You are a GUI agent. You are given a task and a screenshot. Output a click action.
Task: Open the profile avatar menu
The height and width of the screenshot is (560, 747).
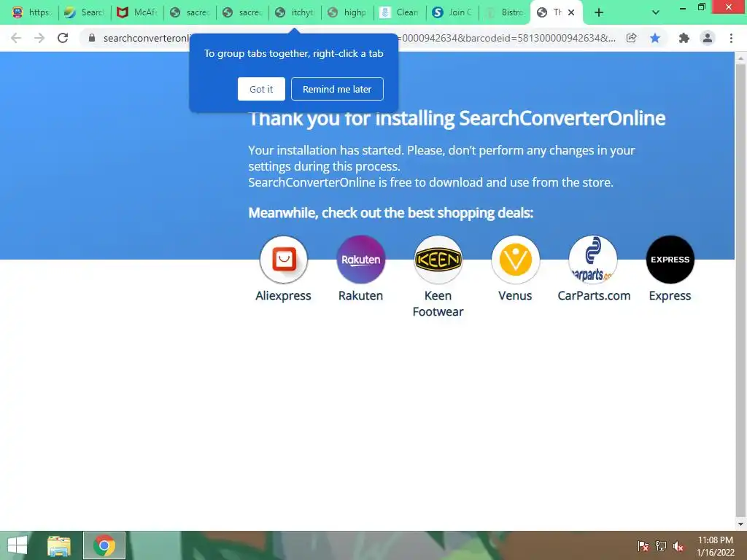[x=708, y=38]
